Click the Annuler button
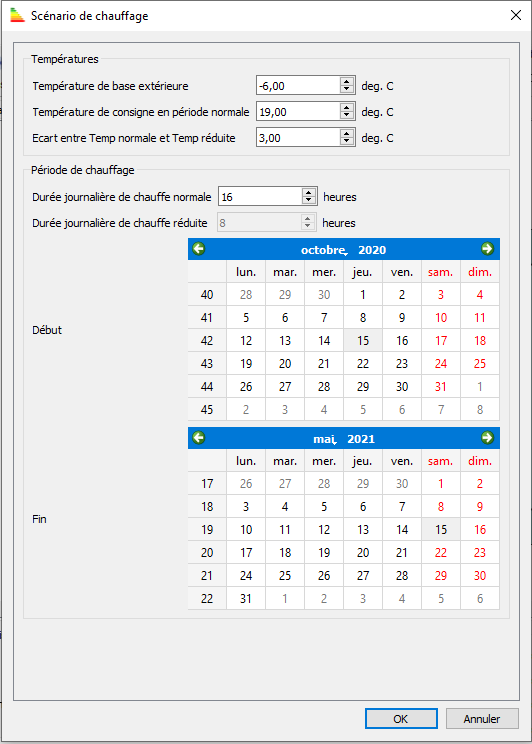Viewport: 532px width, 744px height. 482,719
